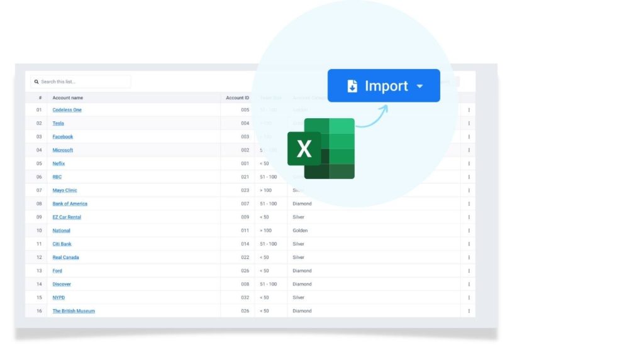Open row options menu for RBC
Screen dimensions: 644x345
click(x=469, y=177)
